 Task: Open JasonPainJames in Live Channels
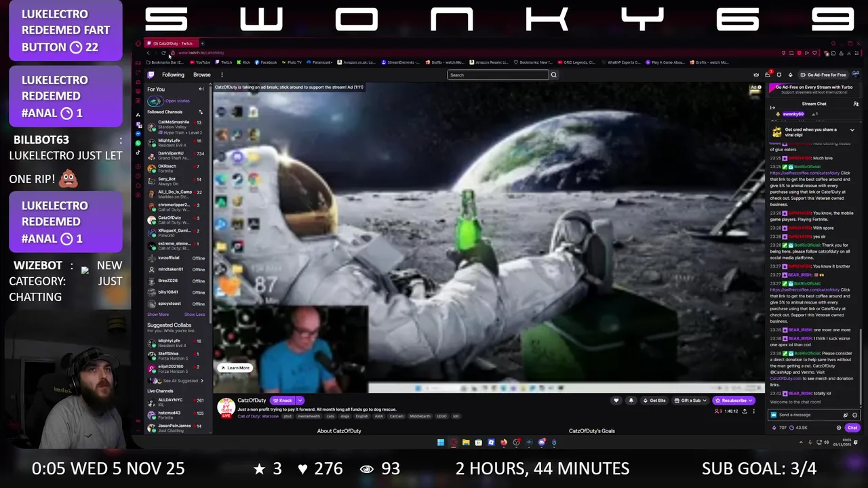[x=176, y=428]
